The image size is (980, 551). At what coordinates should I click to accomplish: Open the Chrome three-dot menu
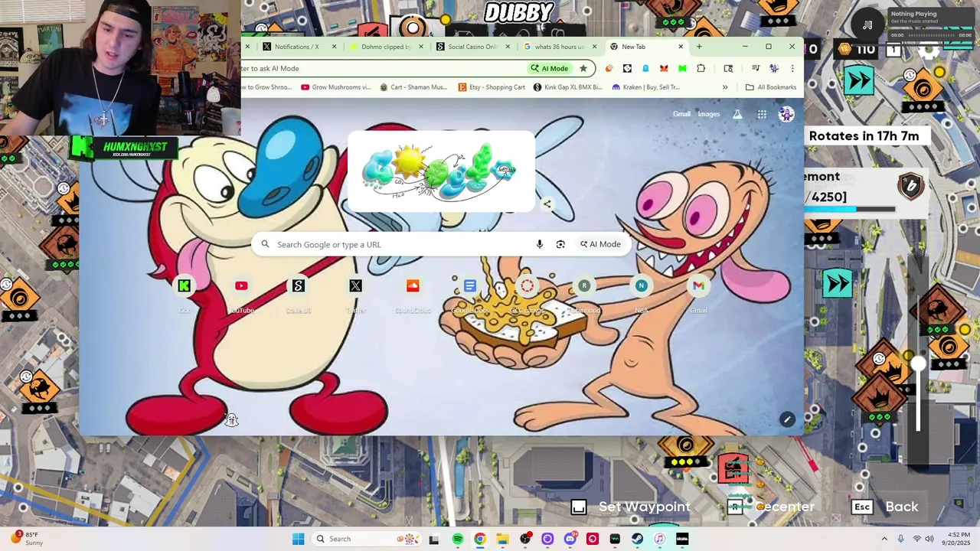point(792,68)
